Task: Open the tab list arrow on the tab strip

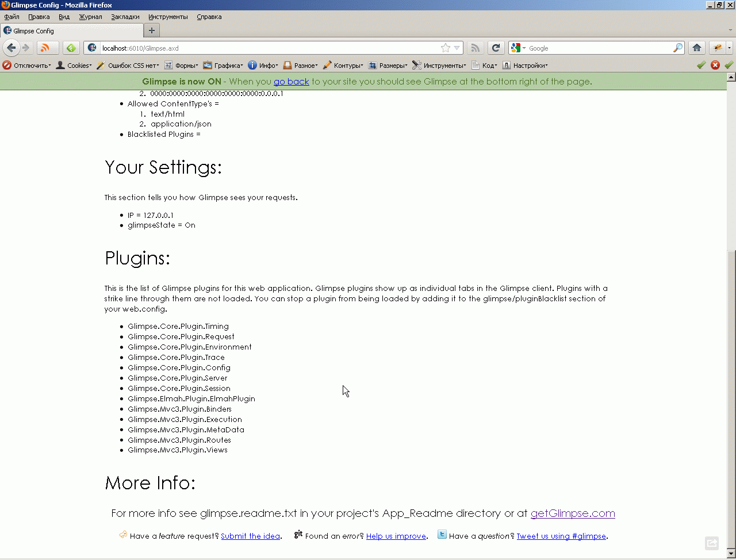Action: [730, 30]
